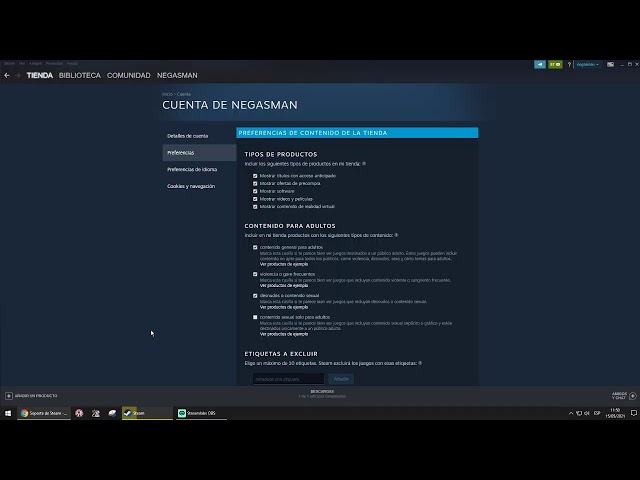
Task: Open the third pinned taskbar app
Action: point(96,413)
